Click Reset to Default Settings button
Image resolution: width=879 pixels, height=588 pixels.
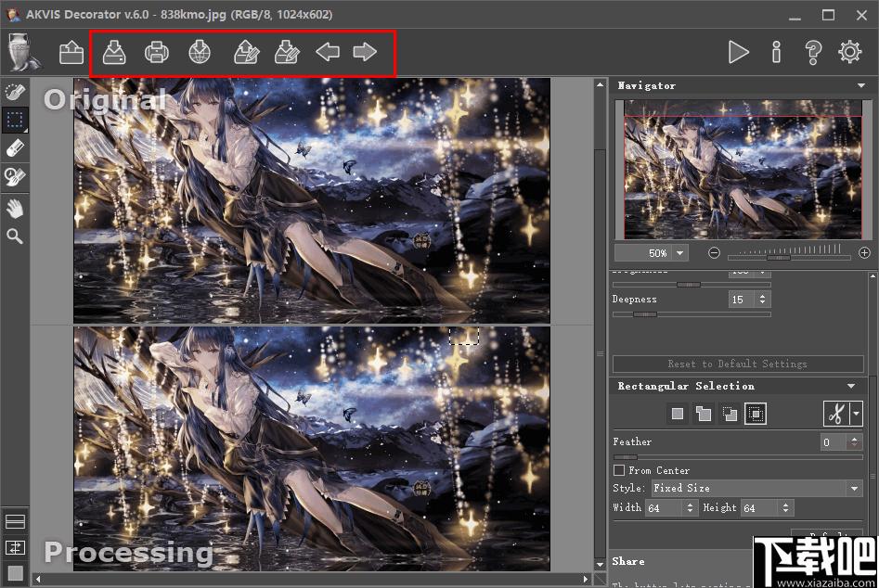tap(738, 364)
